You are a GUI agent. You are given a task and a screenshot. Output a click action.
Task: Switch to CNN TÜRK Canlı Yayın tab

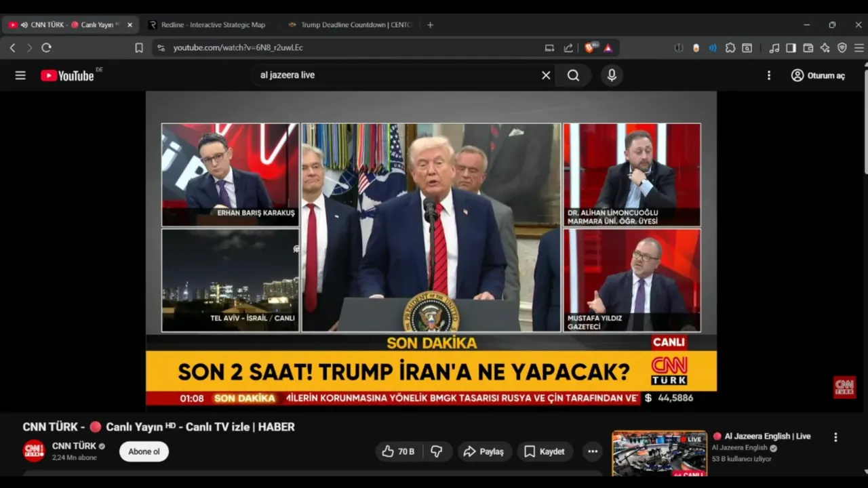[71, 24]
